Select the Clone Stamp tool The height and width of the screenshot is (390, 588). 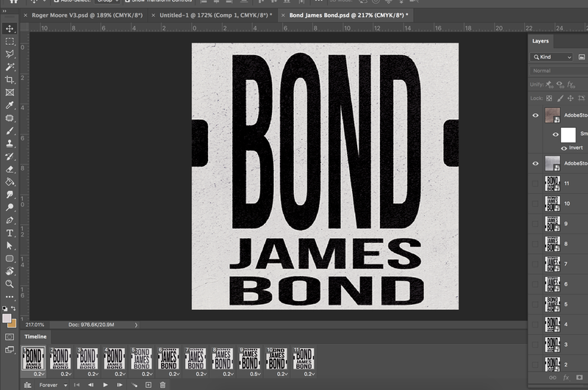tap(10, 143)
